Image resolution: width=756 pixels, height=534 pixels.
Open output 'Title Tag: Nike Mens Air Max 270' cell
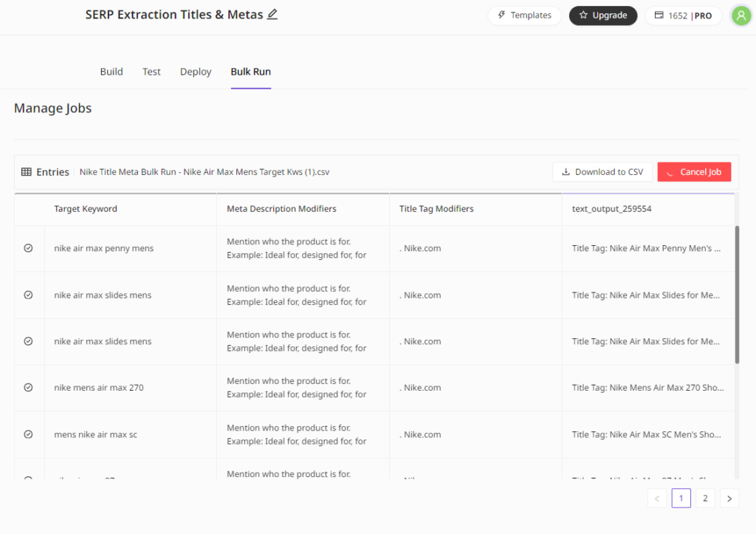648,388
